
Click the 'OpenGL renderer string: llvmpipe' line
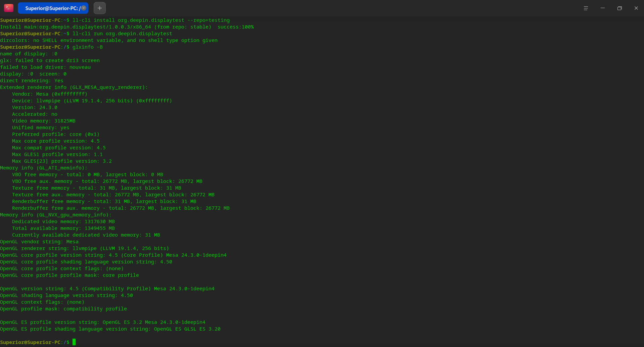coord(85,248)
